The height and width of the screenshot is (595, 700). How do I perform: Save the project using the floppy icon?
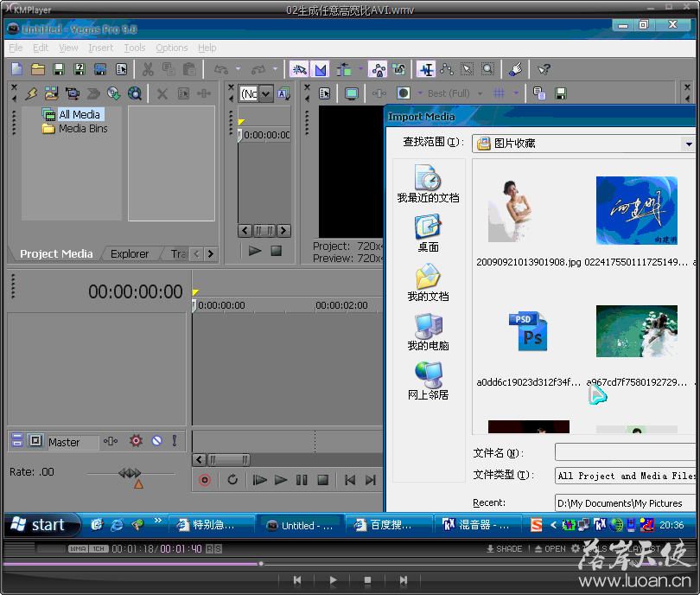point(59,69)
